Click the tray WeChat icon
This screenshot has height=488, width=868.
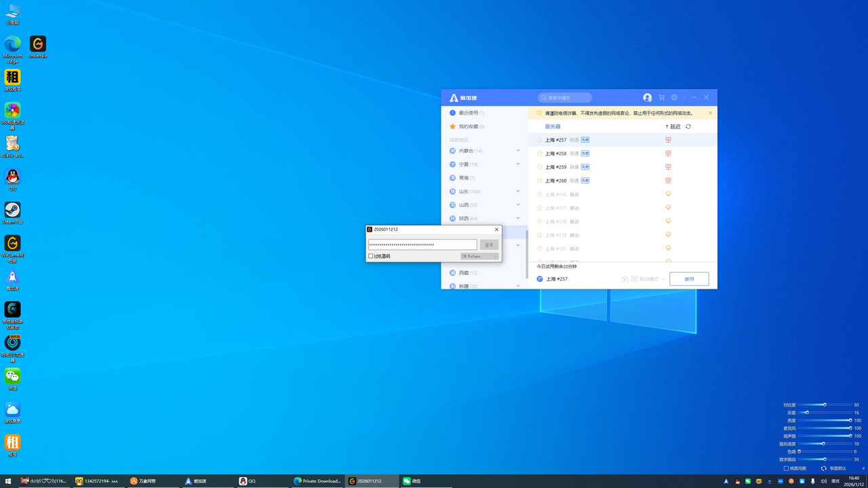[x=748, y=481]
